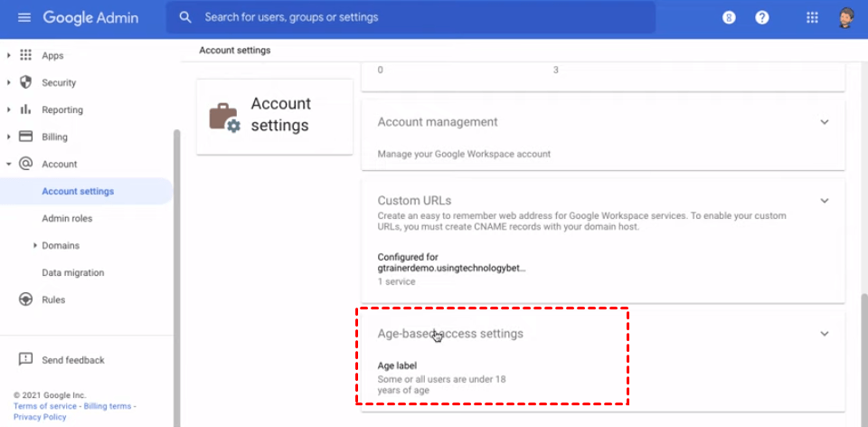Viewport: 868px width, 427px height.
Task: Open Rules in the sidebar
Action: [53, 299]
